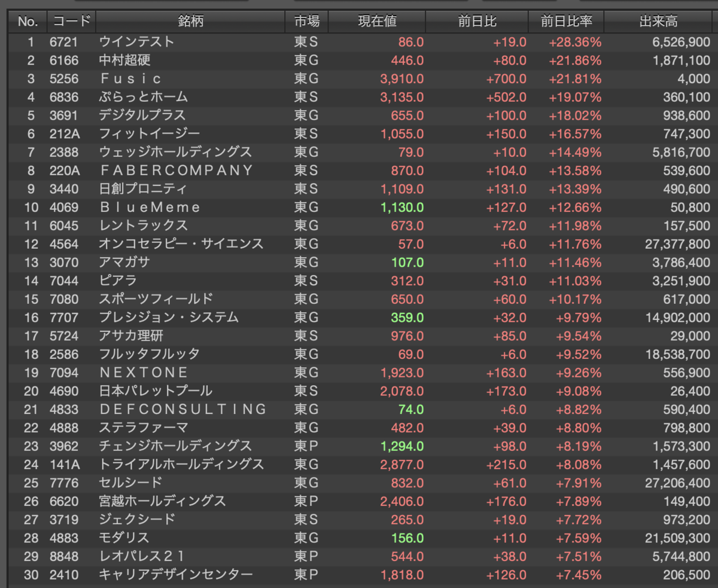Select チェンジホールディングス in the ranking
Screen dimensions: 718x588
click(x=175, y=446)
